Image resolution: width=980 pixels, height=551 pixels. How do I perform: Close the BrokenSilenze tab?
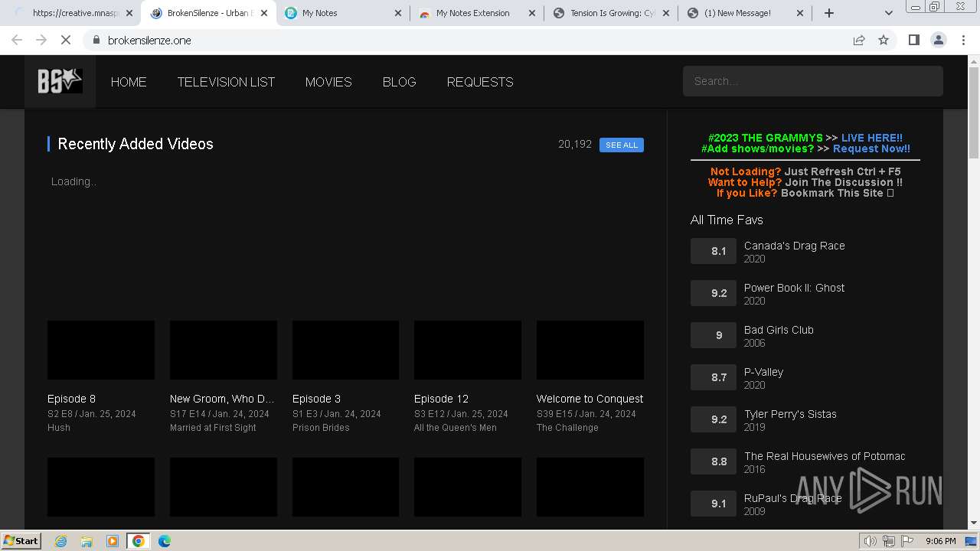tap(264, 13)
